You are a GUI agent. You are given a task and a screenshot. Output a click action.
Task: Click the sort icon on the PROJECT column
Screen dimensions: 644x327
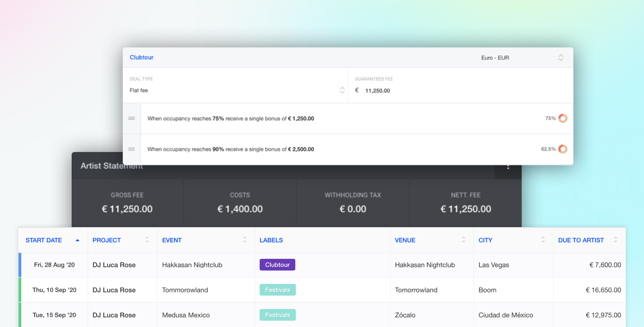[147, 240]
